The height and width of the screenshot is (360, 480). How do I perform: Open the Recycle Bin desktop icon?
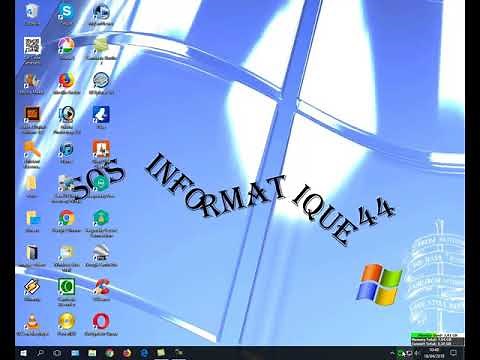tap(32, 12)
